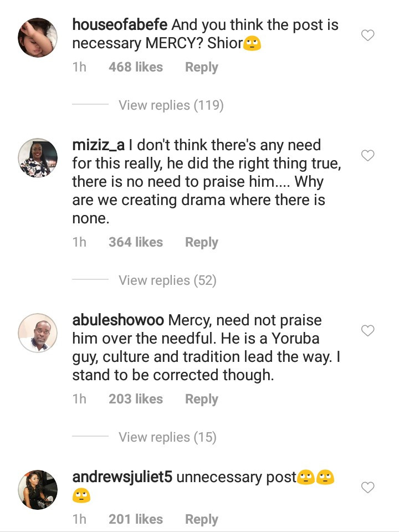Open the miziz_a username link
This screenshot has height=532, width=399.
click(x=99, y=145)
